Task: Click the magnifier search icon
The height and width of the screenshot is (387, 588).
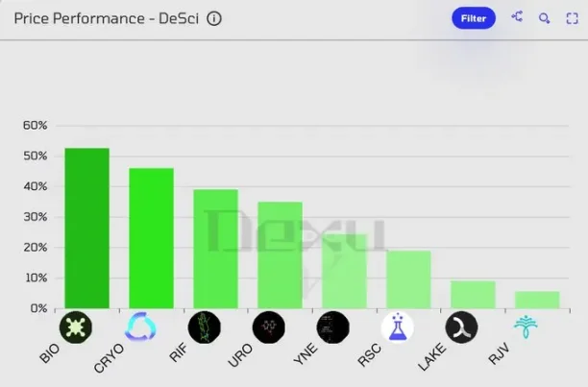Action: [544, 18]
